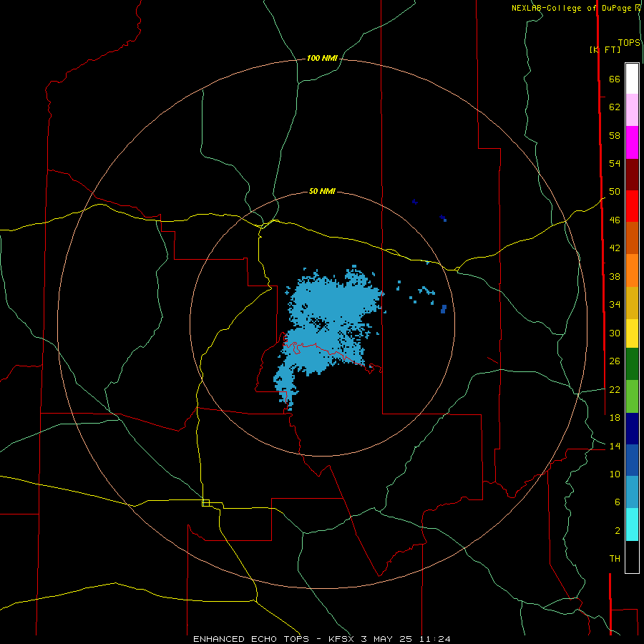Screen dimensions: 644x644
Task: Click the medium blue legend swatch
Action: coord(632,460)
